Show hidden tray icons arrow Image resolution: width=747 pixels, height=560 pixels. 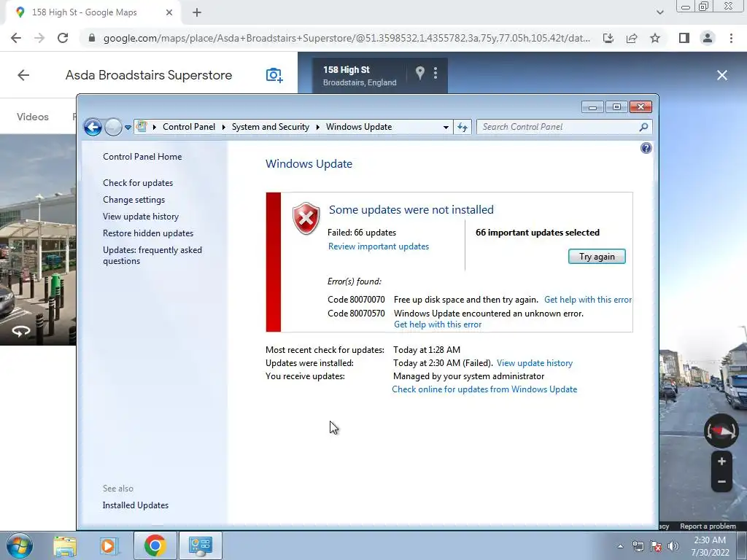tap(620, 547)
